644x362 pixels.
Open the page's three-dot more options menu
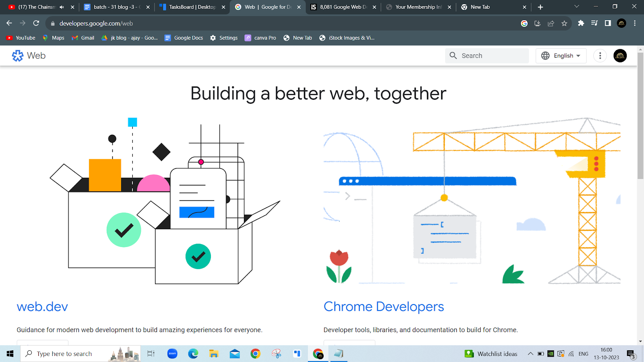coord(600,56)
